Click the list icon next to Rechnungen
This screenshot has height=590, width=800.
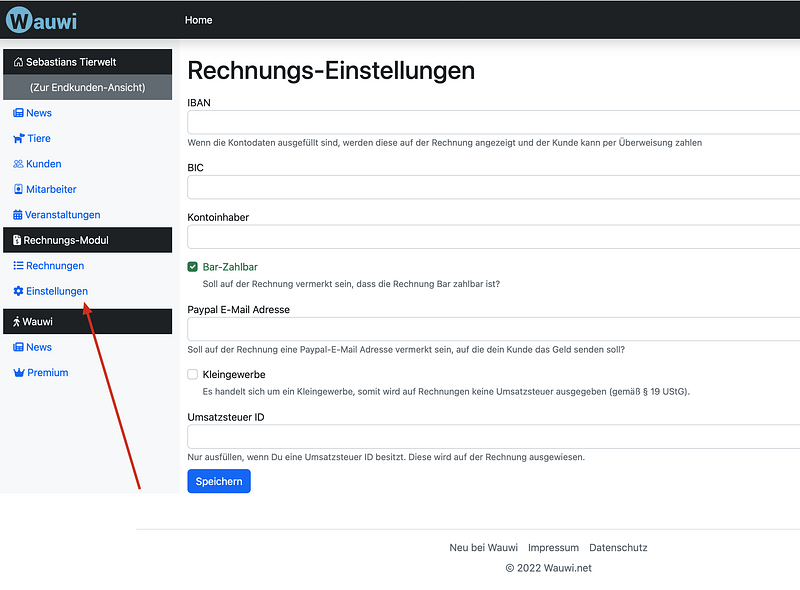point(18,266)
